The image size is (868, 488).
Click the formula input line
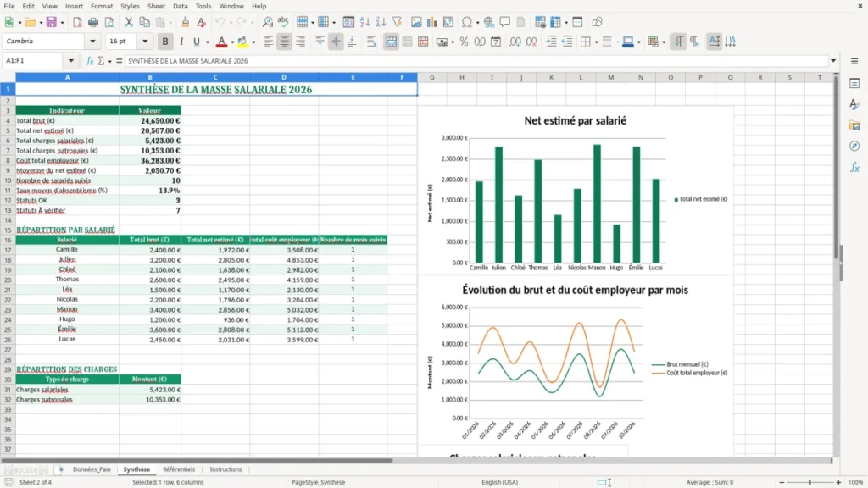(x=476, y=61)
